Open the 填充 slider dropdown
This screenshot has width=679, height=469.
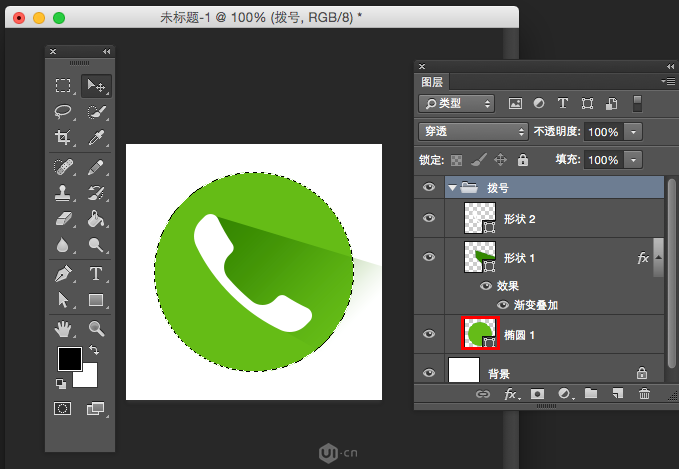(x=634, y=160)
